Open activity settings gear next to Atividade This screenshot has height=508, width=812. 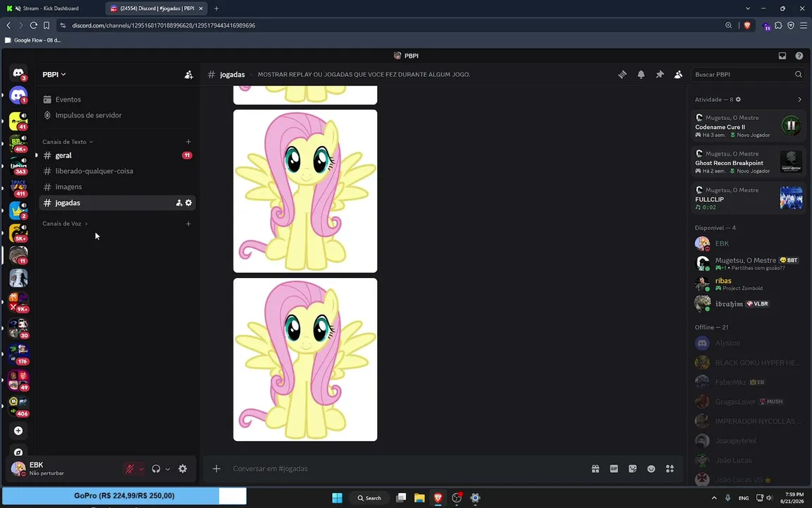click(x=739, y=99)
